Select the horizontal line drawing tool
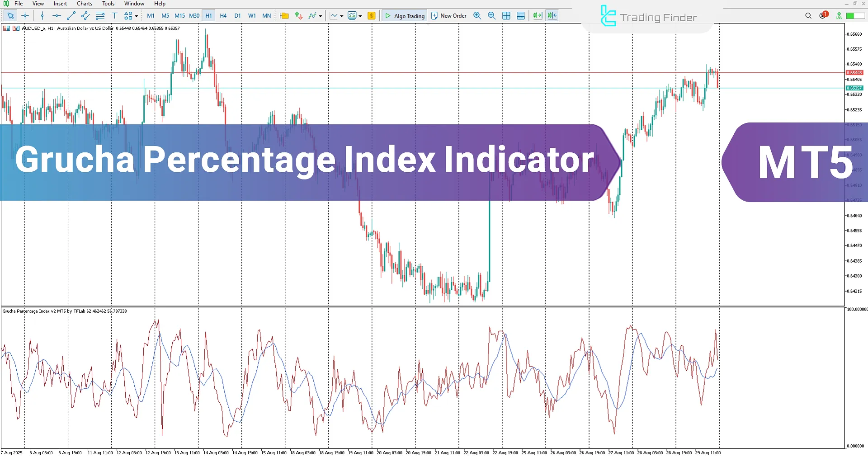The height and width of the screenshot is (457, 868). (x=57, y=16)
